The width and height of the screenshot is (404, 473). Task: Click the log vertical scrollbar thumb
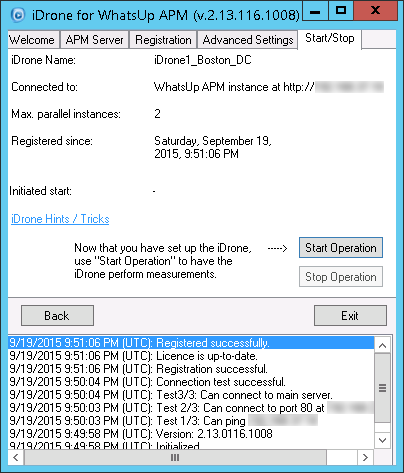(x=382, y=388)
